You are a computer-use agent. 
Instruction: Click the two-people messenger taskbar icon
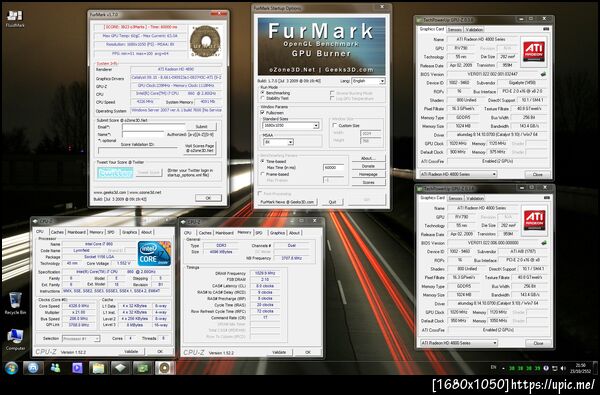pyautogui.click(x=55, y=368)
